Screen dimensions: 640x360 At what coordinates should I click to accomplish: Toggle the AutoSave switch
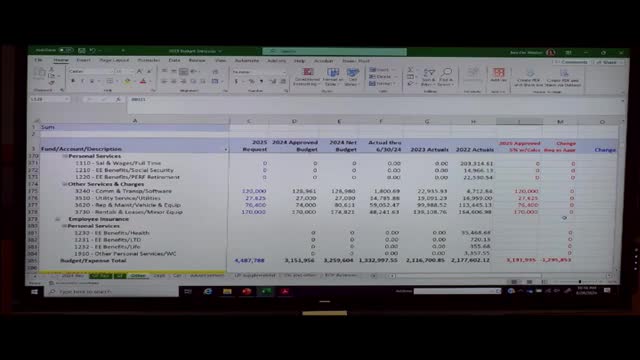(x=65, y=50)
